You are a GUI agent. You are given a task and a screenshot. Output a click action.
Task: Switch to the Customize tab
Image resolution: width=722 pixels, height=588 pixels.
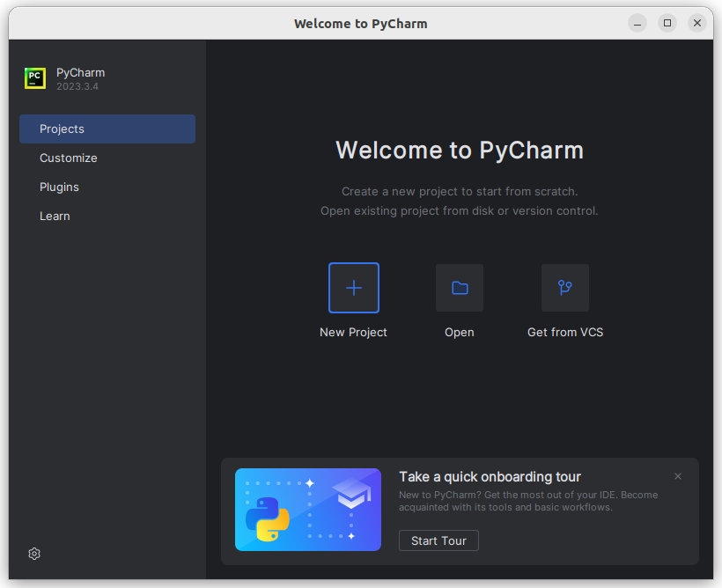(x=69, y=158)
